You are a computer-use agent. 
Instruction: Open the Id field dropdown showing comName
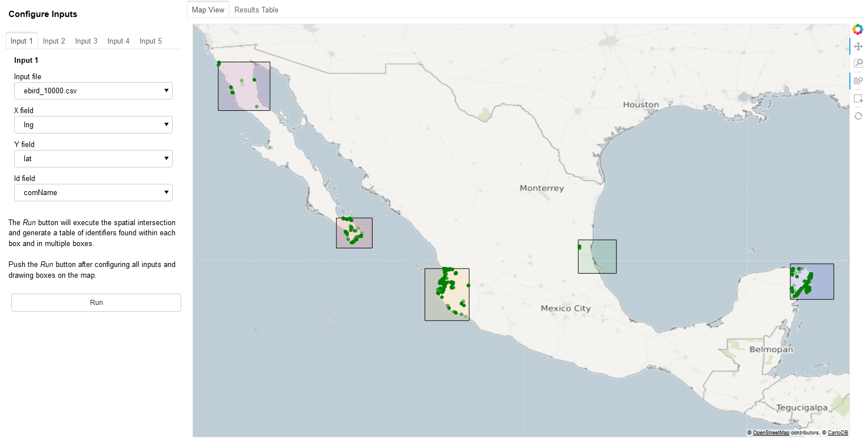pyautogui.click(x=93, y=192)
